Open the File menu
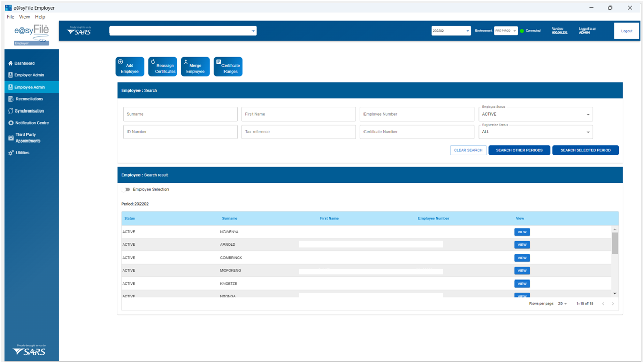The height and width of the screenshot is (364, 644). point(10,17)
